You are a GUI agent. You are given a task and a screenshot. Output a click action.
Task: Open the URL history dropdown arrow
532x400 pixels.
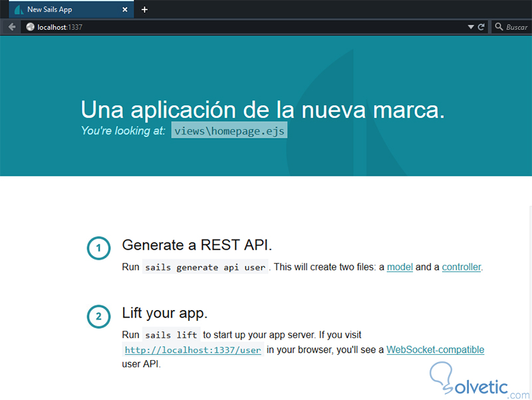pyautogui.click(x=471, y=27)
